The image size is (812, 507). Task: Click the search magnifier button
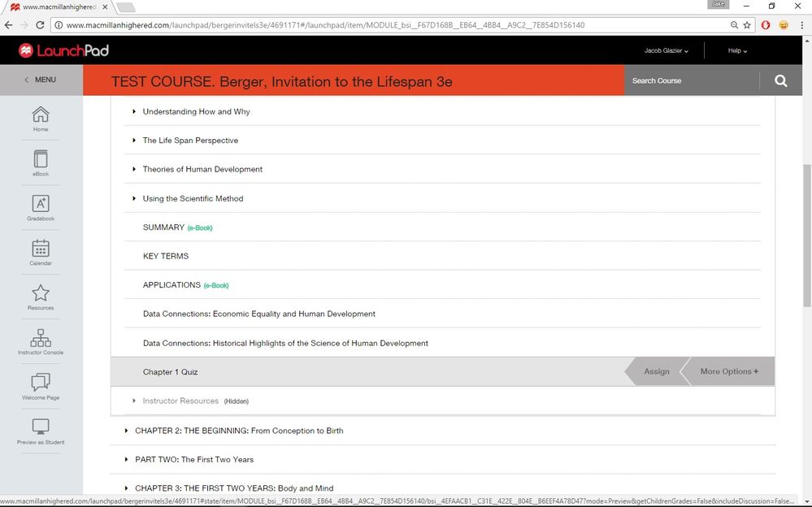780,80
